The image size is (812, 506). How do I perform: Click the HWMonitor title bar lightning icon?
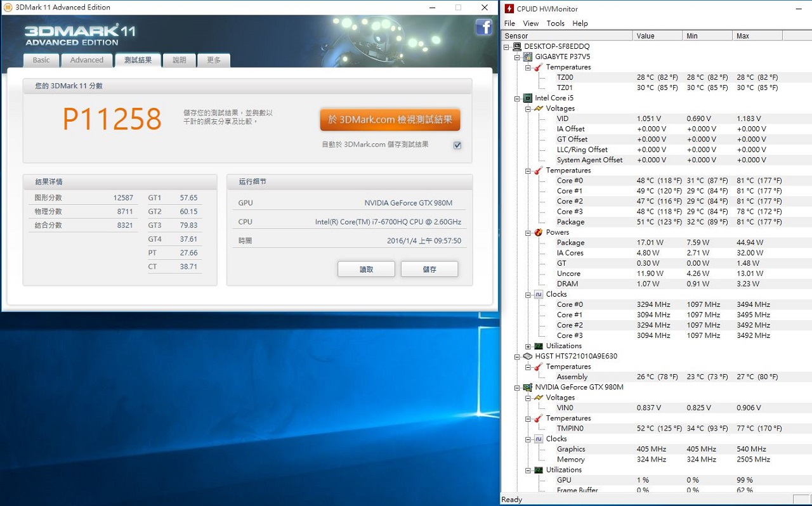coord(509,9)
